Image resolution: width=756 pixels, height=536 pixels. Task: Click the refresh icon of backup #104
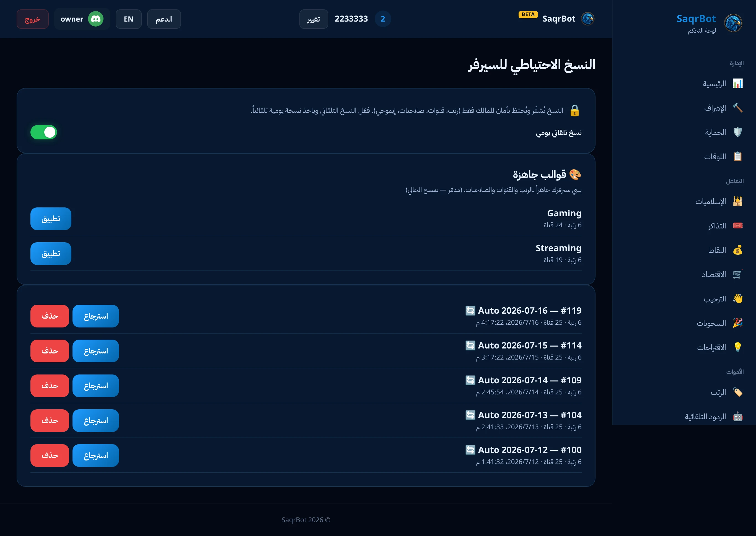(x=470, y=415)
